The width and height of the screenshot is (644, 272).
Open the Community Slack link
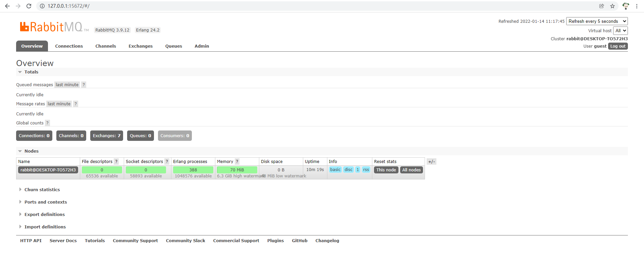pos(185,241)
